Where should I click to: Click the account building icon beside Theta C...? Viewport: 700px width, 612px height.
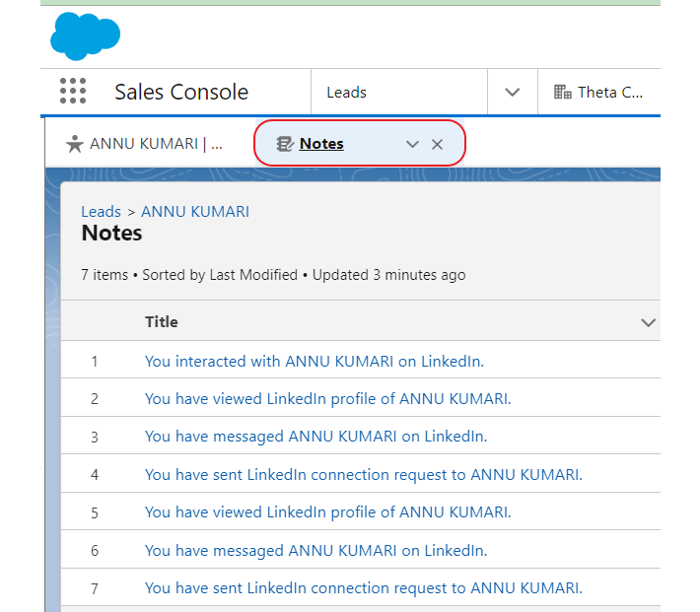(x=563, y=92)
